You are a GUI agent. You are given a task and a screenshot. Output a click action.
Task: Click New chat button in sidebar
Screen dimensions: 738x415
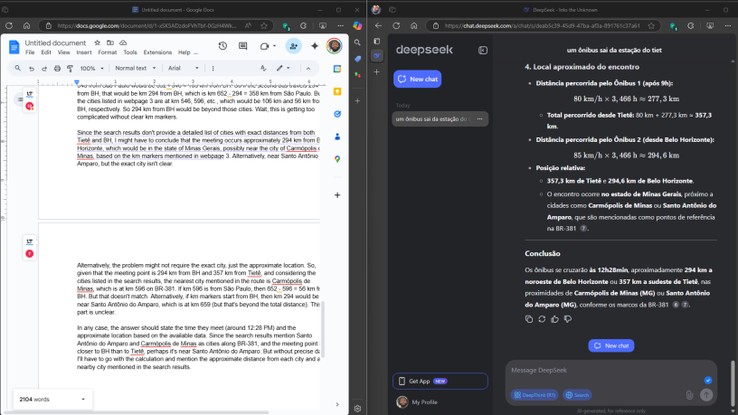click(417, 78)
